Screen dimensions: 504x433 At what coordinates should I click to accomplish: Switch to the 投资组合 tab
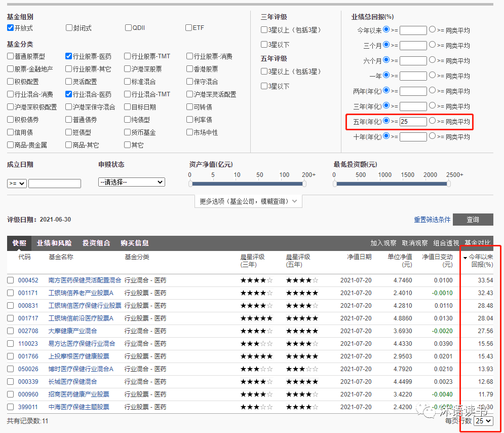click(x=96, y=243)
